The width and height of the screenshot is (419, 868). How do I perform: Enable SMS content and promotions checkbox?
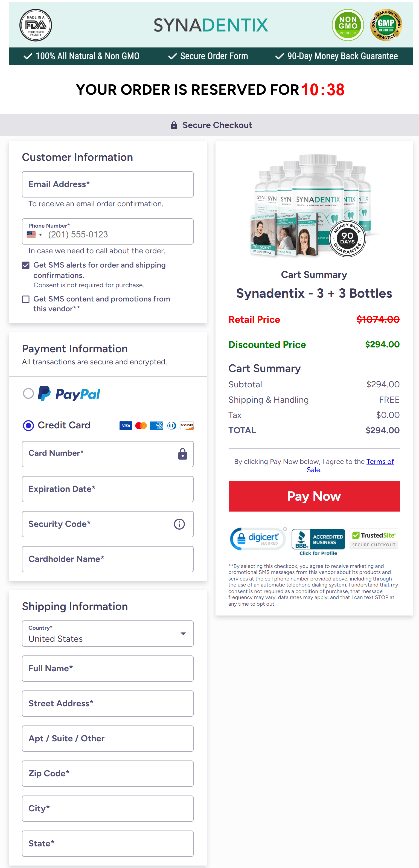(26, 299)
